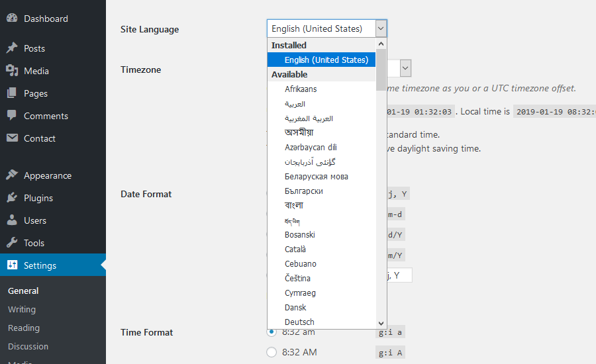The height and width of the screenshot is (364, 596).
Task: Open the Contact menu item
Action: click(40, 138)
